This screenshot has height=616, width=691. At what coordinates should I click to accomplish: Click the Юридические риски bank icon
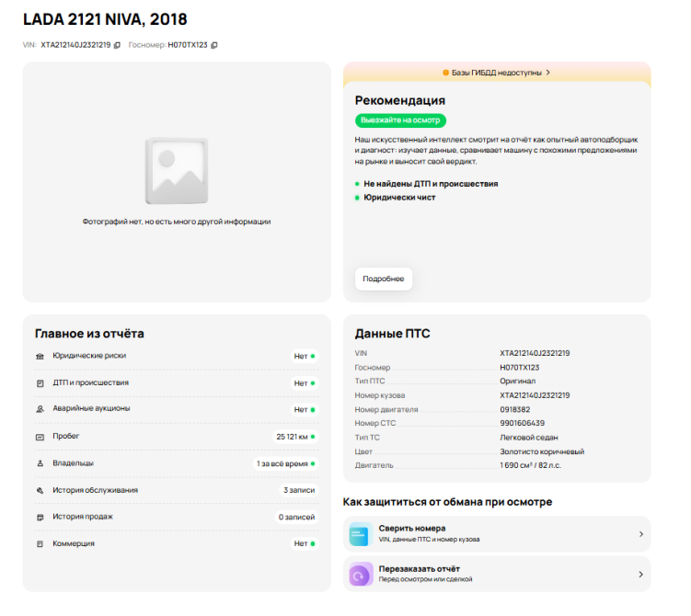click(x=40, y=356)
